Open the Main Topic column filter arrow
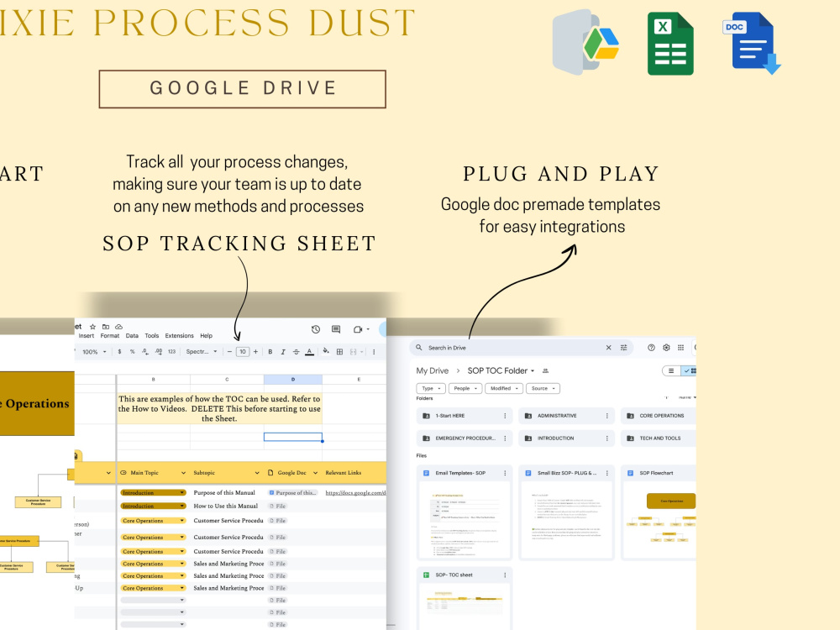 (x=183, y=473)
